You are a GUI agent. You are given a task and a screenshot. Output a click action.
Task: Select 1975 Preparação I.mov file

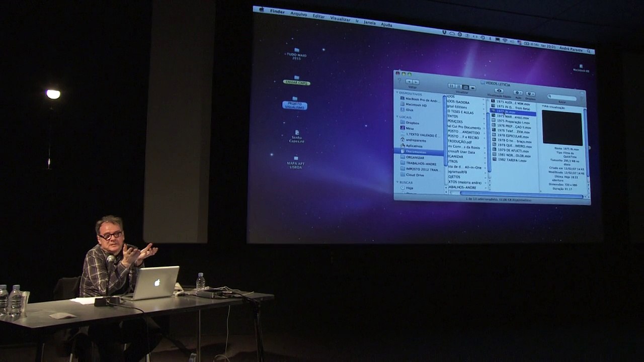tap(511, 121)
